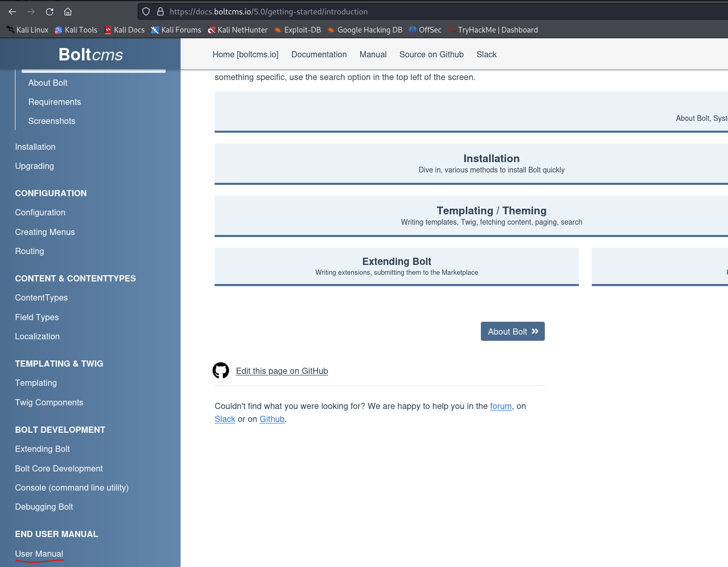Open Requirements in the sidebar
This screenshot has width=728, height=567.
(x=55, y=102)
